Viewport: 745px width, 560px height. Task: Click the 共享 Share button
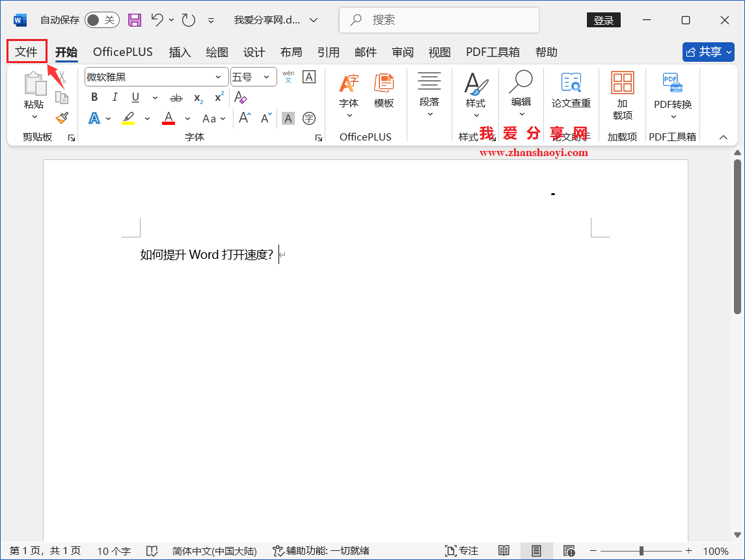709,52
